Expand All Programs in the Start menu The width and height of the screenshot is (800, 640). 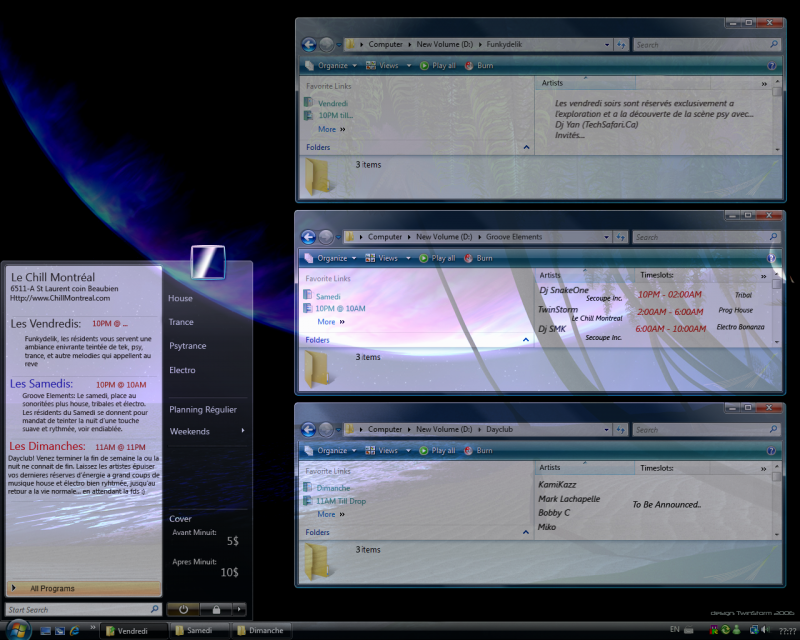(84, 588)
